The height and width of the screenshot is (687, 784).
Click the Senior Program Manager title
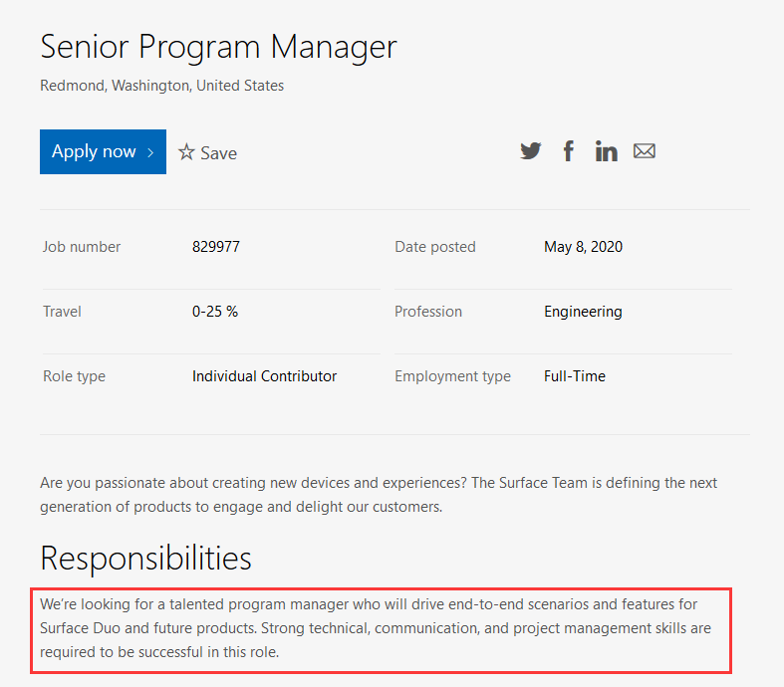coord(218,47)
